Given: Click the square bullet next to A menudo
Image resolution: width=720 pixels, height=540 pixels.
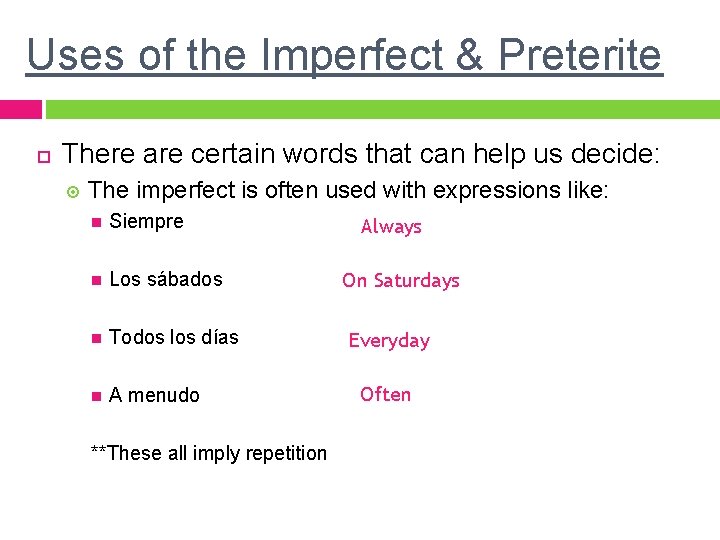Looking at the screenshot, I should [x=96, y=396].
